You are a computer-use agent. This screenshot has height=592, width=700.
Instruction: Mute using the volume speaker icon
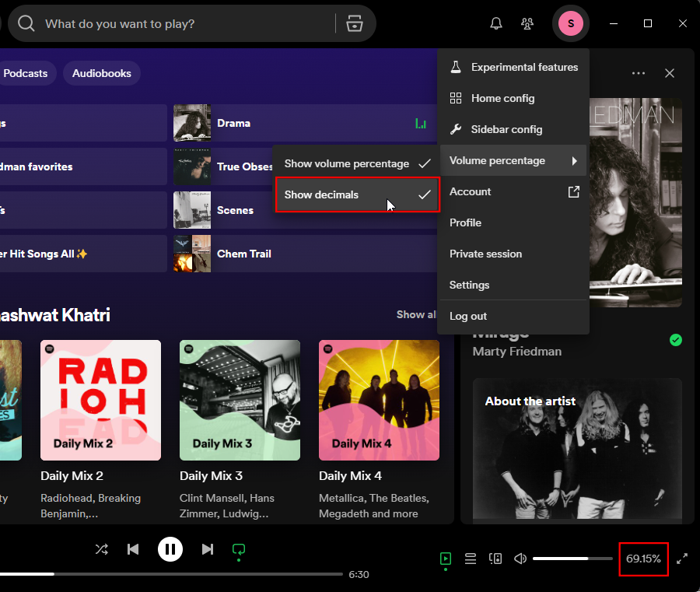point(520,559)
